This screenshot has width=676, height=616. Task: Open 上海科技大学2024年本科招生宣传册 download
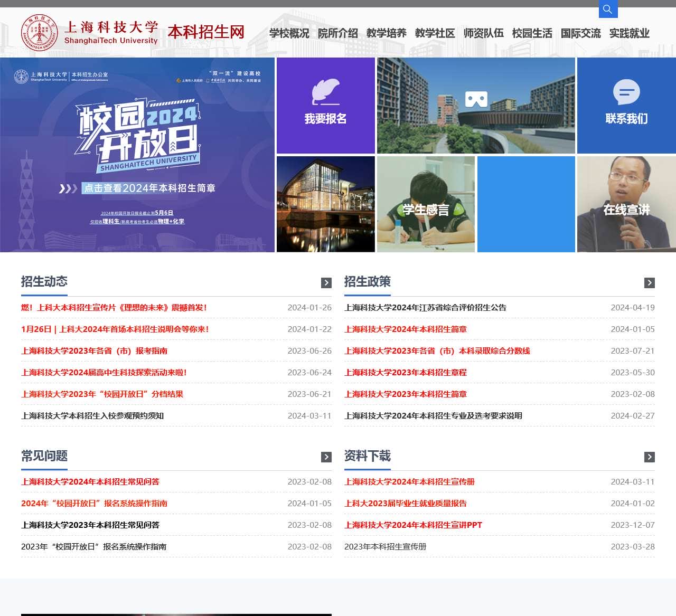(x=410, y=482)
